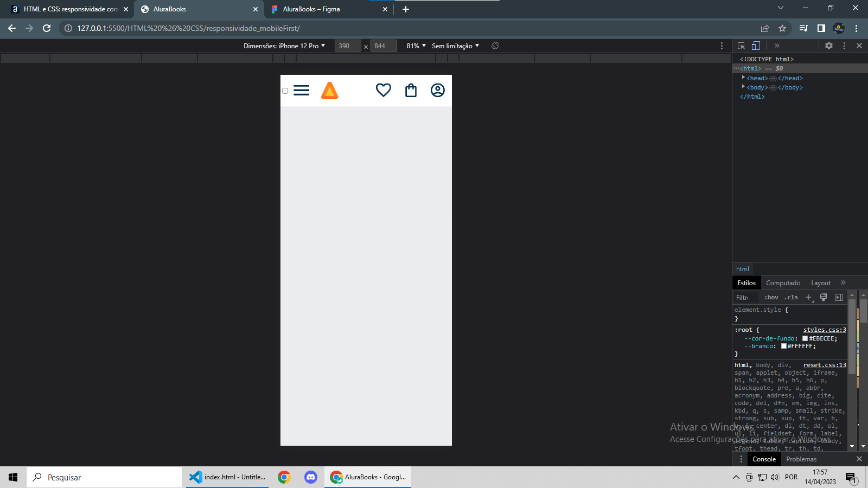
Task: Rotate the device viewport orientation
Action: point(495,46)
